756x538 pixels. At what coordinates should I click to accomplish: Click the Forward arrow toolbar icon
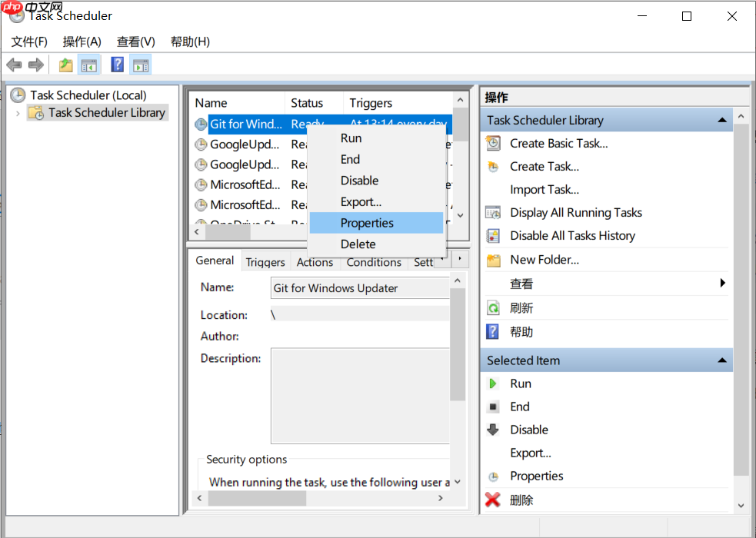click(36, 65)
